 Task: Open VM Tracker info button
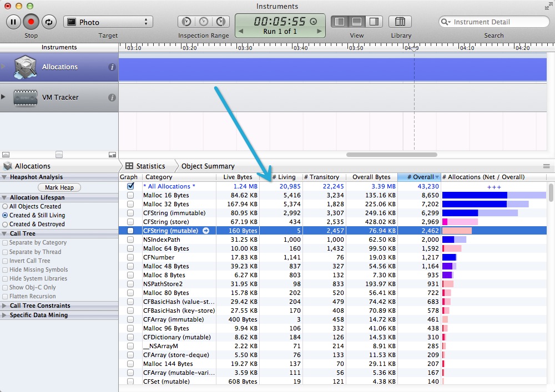(112, 98)
